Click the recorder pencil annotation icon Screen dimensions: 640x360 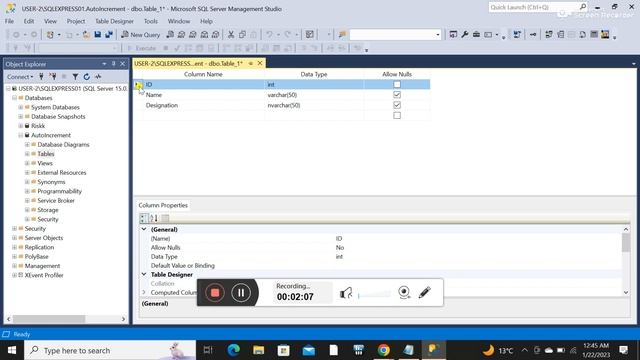(x=424, y=292)
